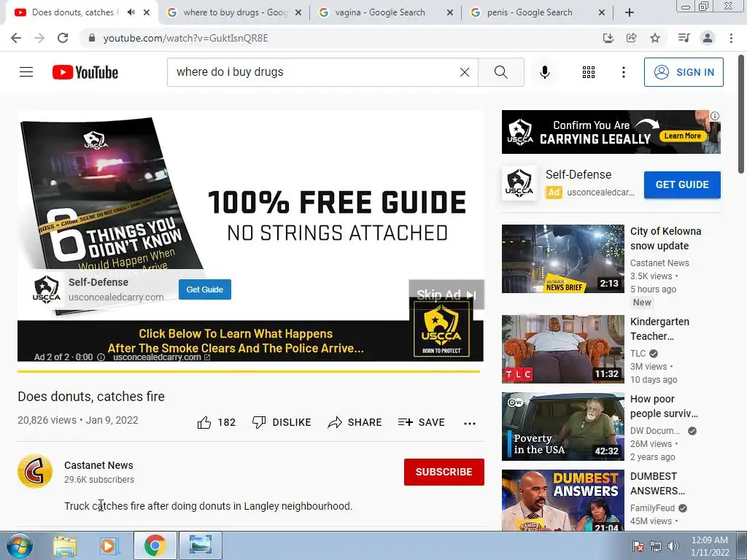Open City of Kelowna snow update thumbnail

click(562, 259)
